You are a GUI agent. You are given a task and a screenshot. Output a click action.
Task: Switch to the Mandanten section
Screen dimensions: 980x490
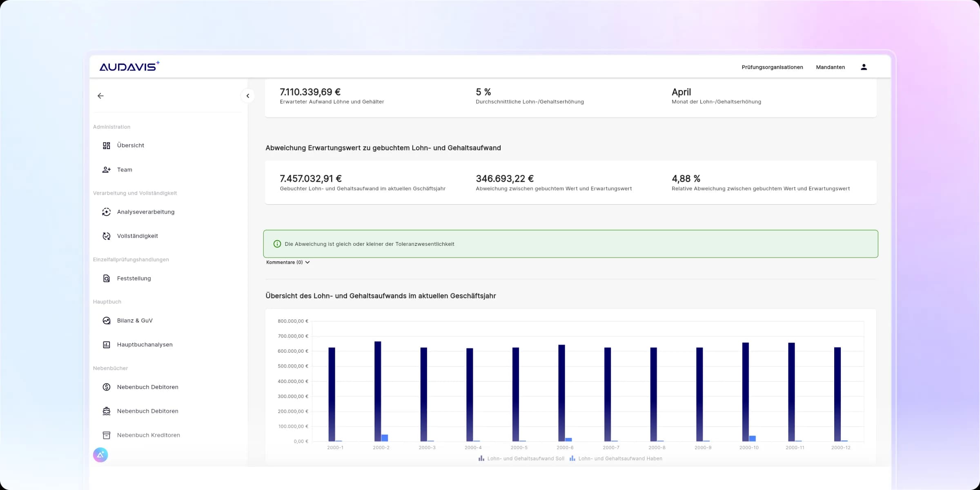(830, 67)
